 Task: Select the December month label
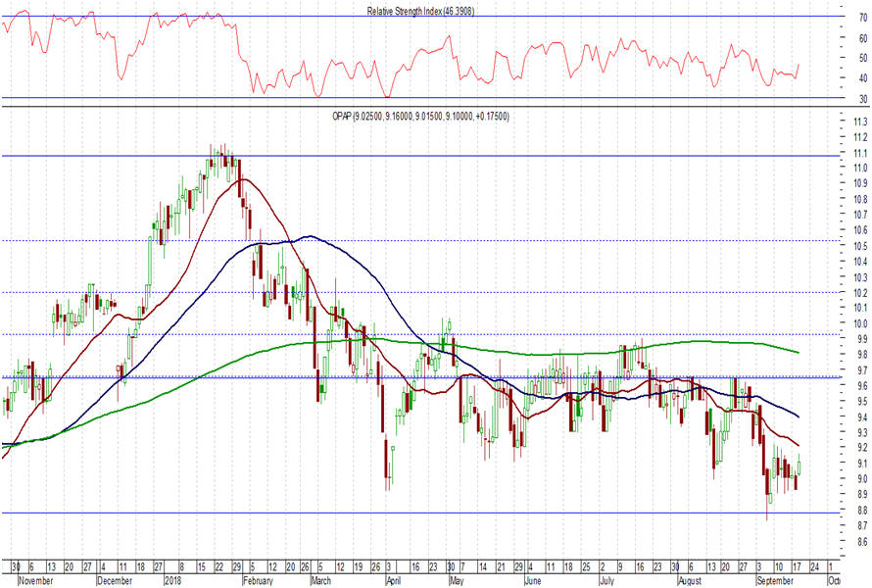point(115,581)
